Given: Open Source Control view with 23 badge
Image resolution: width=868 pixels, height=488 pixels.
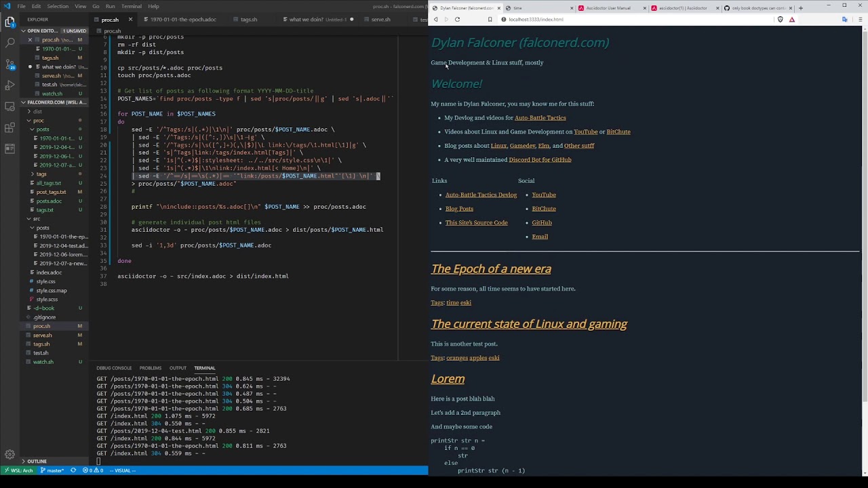Looking at the screenshot, I should [x=10, y=64].
